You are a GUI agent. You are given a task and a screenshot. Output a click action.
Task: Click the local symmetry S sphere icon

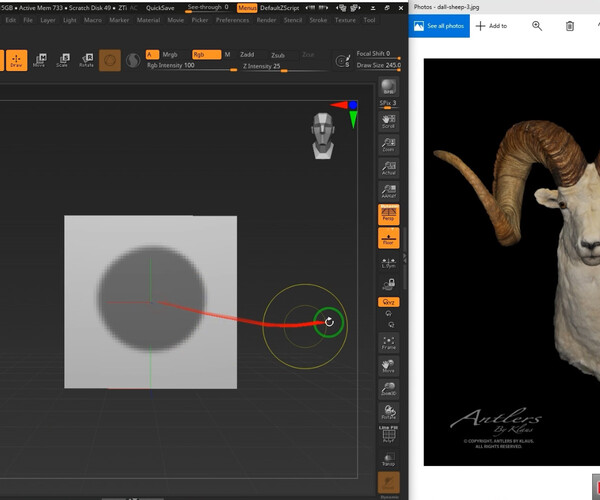coord(133,60)
